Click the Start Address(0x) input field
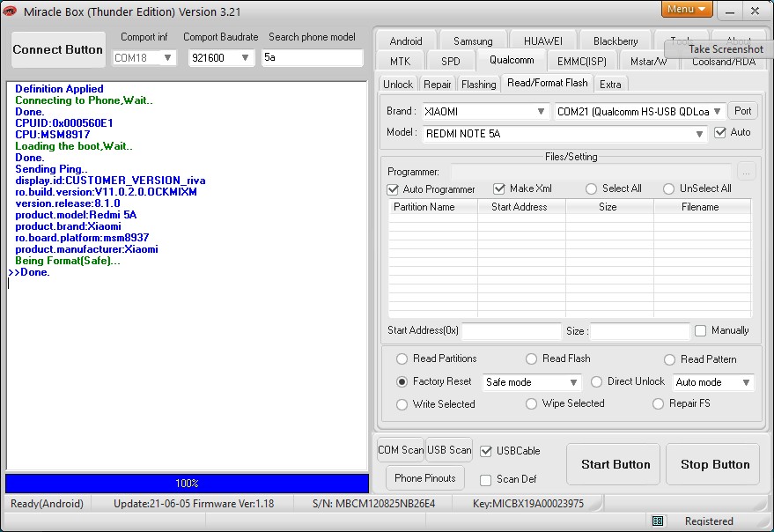 coord(512,331)
